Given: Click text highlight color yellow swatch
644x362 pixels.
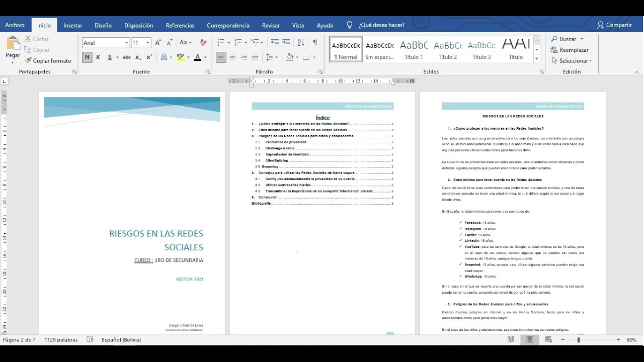Looking at the screenshot, I should pyautogui.click(x=181, y=57).
